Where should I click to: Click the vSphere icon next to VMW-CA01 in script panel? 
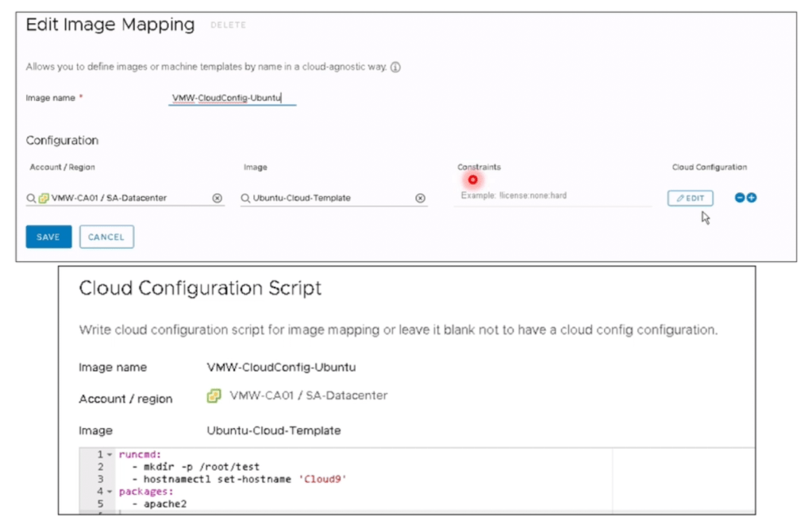[x=213, y=396]
